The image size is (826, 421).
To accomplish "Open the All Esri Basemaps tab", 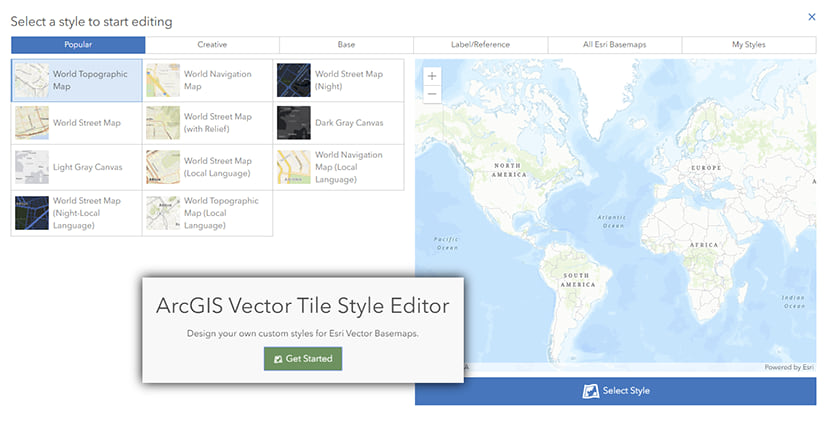I will 615,45.
